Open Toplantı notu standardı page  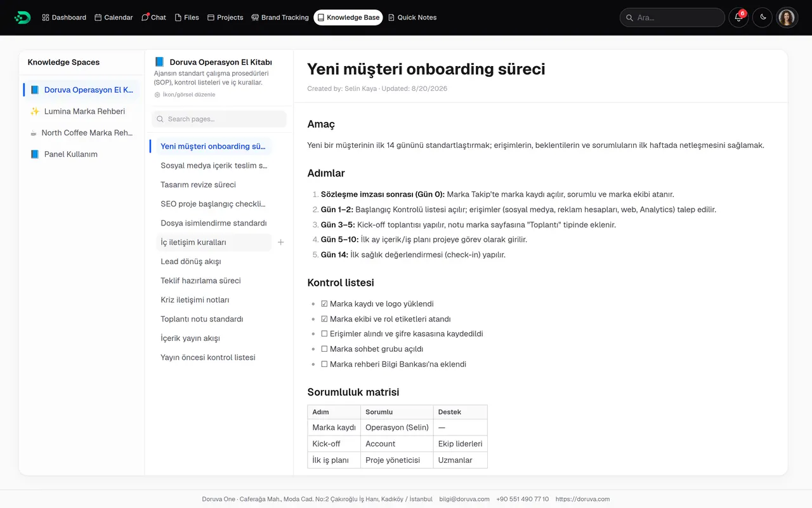(x=213, y=319)
